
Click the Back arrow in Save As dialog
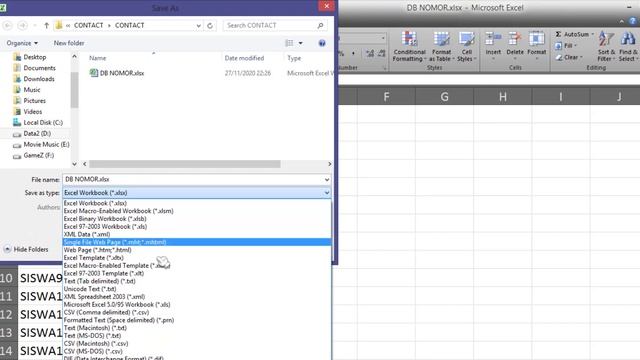click(7, 25)
